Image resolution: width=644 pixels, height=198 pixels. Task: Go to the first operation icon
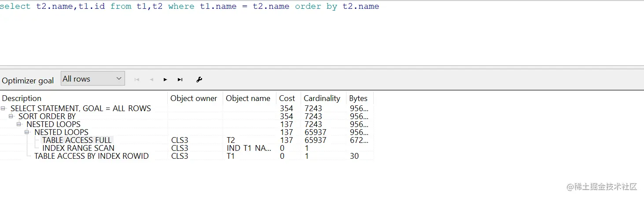137,80
